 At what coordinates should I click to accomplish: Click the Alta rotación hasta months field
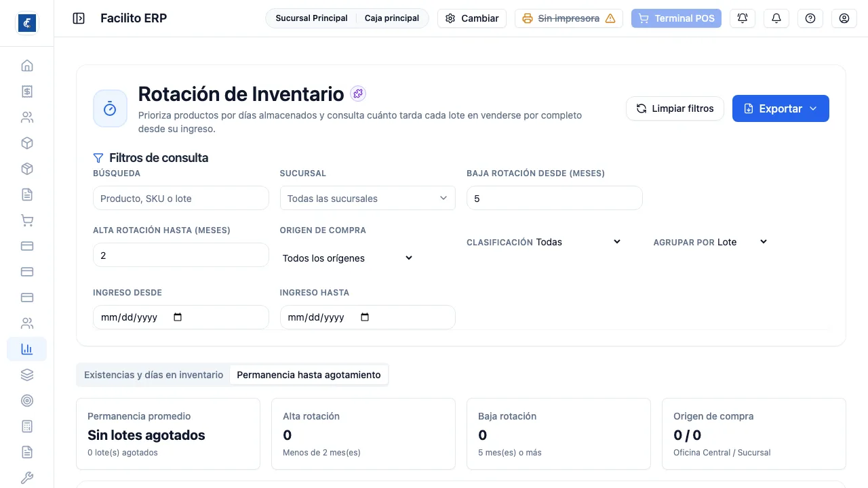[x=181, y=256]
